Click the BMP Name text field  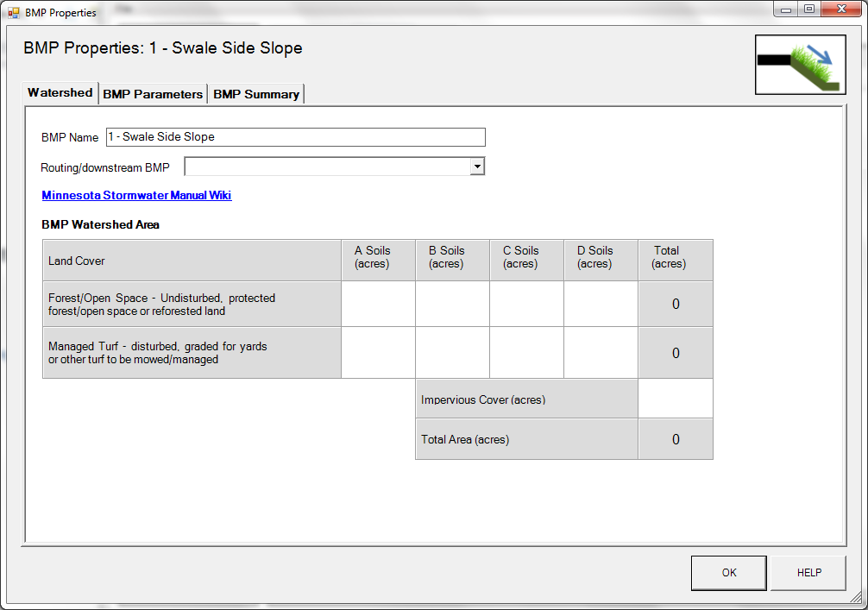[x=296, y=137]
